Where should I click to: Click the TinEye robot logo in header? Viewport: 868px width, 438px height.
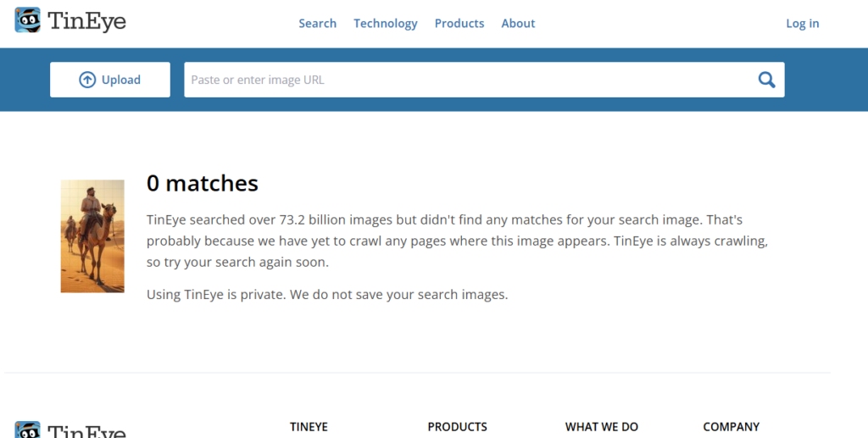(28, 20)
